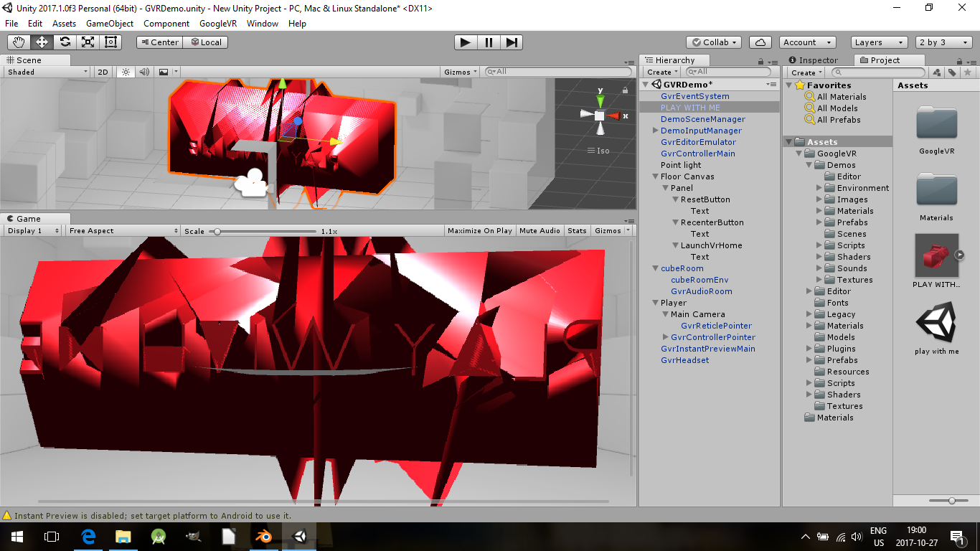980x551 pixels.
Task: Toggle 2D view mode in Scene
Action: coord(103,72)
